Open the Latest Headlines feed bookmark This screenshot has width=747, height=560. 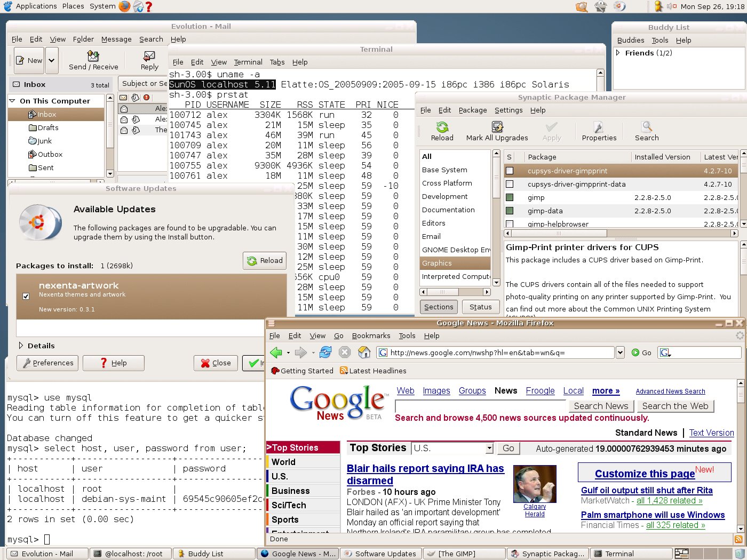(373, 371)
